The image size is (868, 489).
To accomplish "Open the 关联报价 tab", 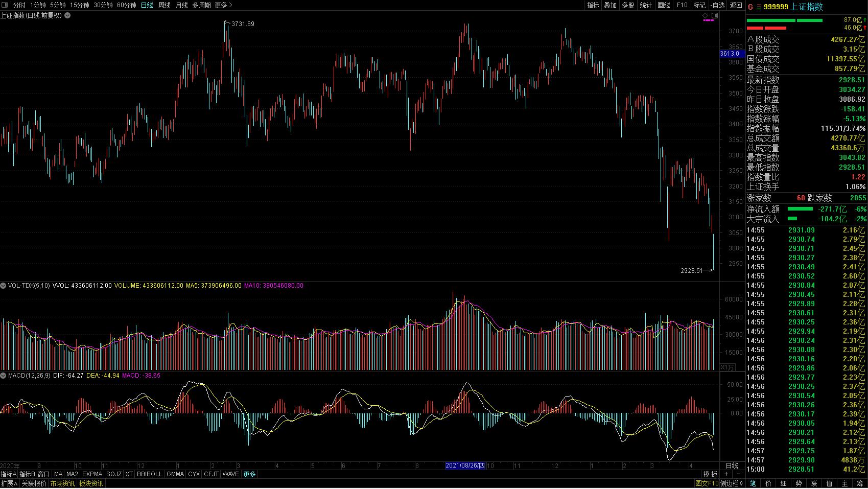I will pos(34,483).
